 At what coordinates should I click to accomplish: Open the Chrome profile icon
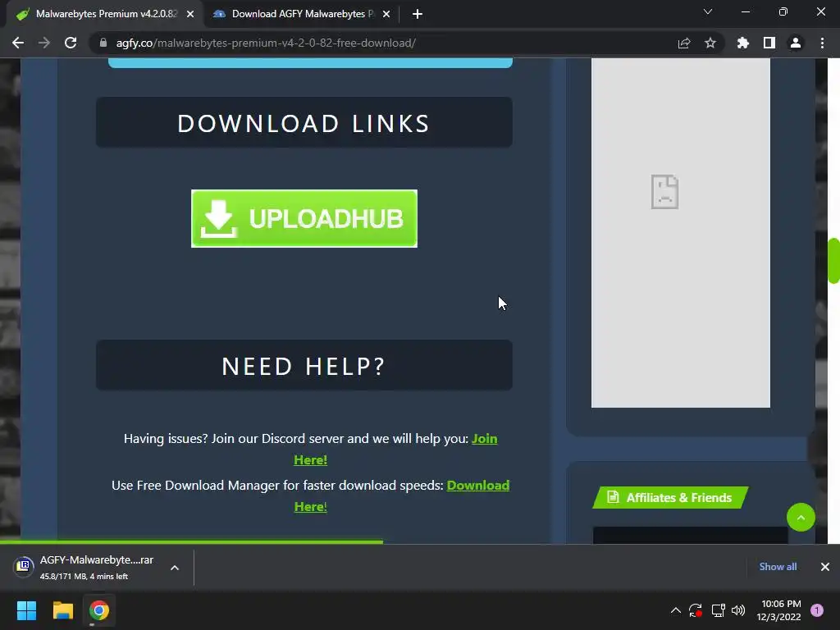(796, 43)
